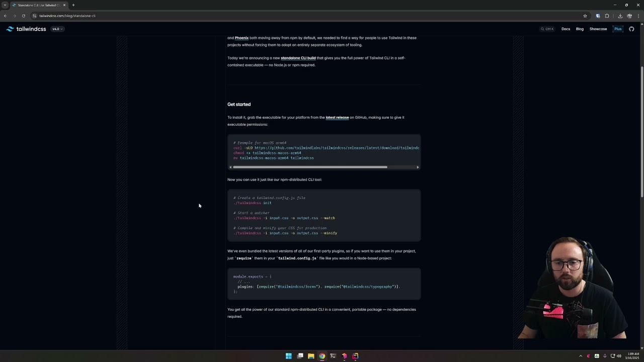The width and height of the screenshot is (644, 362).
Task: Click the module.exports code line
Action: 252,277
